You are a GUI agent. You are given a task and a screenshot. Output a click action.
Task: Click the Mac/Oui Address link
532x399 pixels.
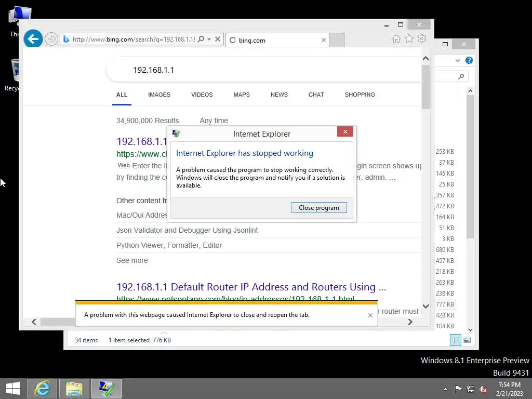142,215
